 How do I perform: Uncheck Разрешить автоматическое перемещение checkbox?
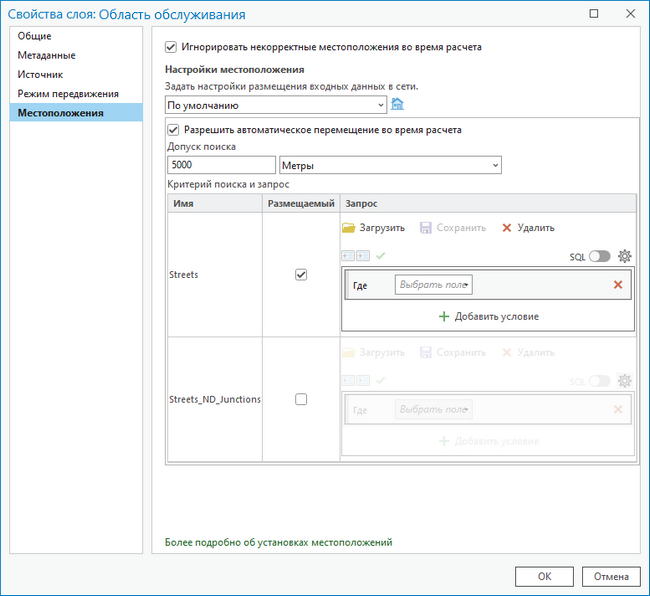tap(174, 130)
